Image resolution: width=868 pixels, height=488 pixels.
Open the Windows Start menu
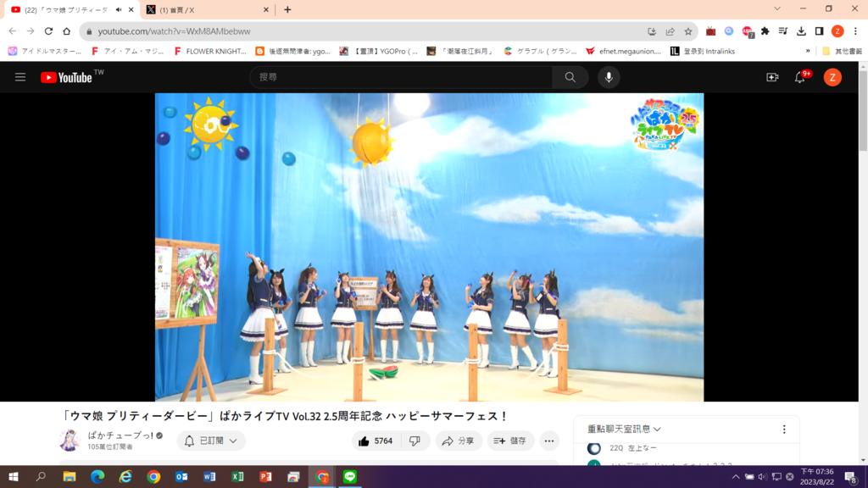coord(14,476)
